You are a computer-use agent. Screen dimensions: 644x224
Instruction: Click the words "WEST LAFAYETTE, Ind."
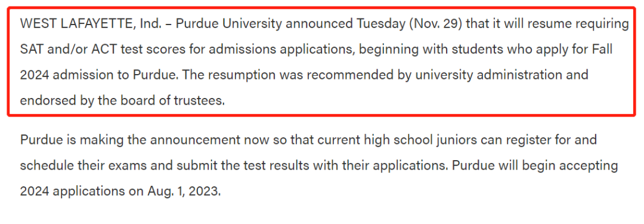point(91,24)
